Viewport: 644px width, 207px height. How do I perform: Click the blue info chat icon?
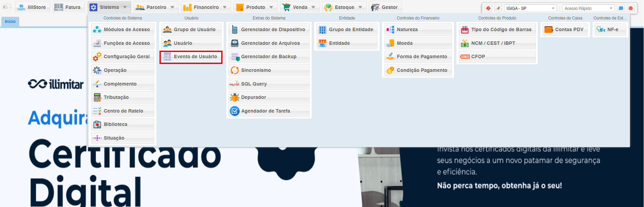[621, 8]
